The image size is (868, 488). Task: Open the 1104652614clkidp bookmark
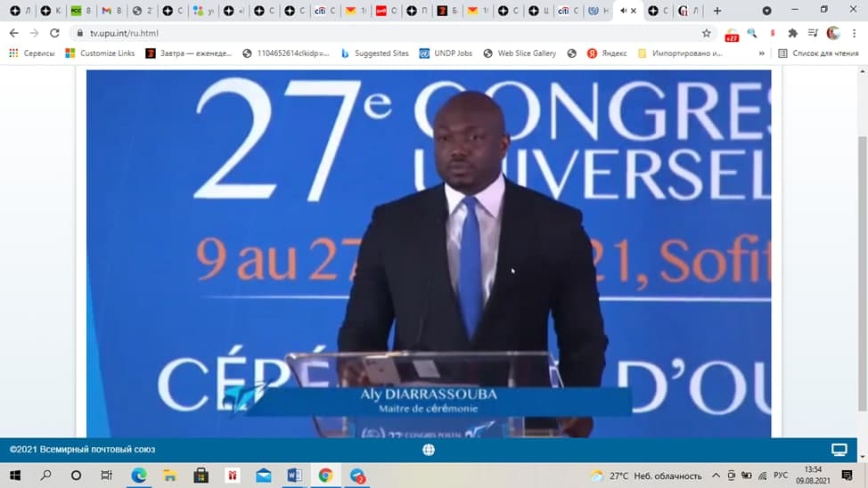[286, 53]
